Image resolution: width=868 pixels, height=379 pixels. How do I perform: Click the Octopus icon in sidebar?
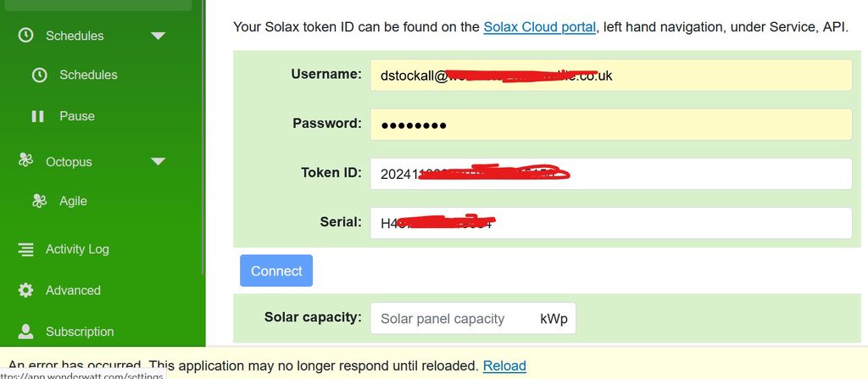pyautogui.click(x=26, y=161)
